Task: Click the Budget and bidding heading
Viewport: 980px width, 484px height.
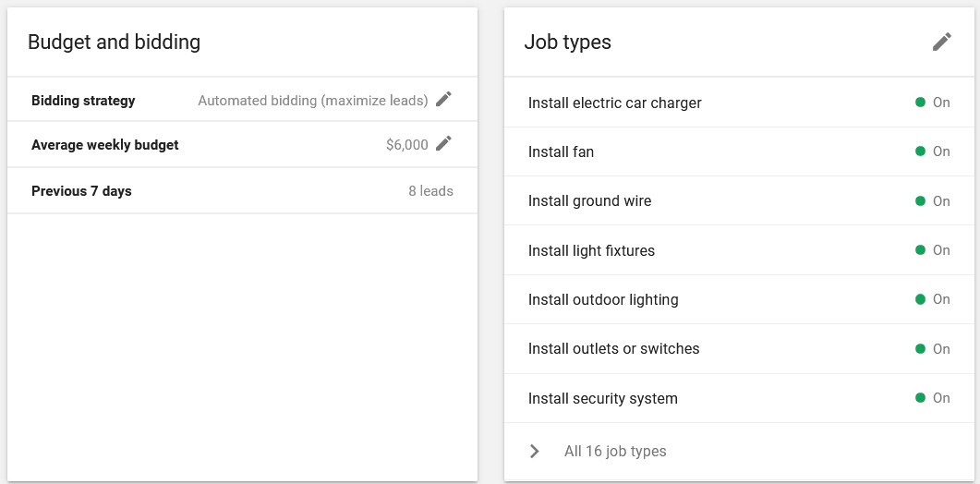Action: 114,42
